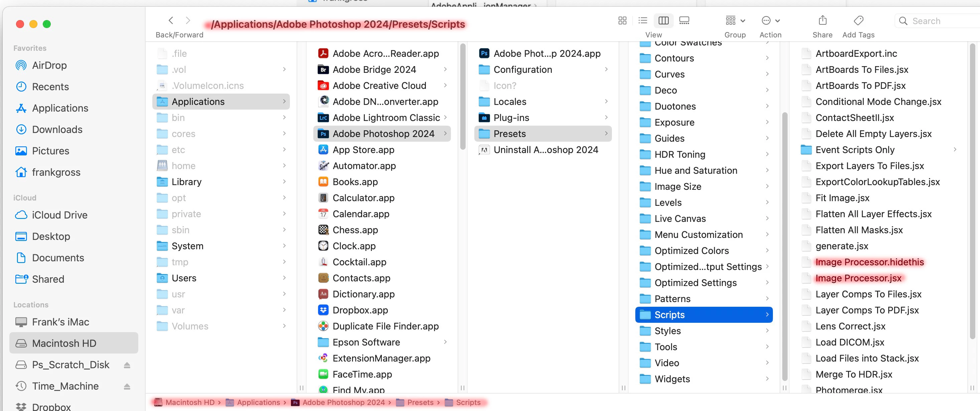This screenshot has width=980, height=411.
Task: Open AirDrop in the sidebar
Action: pos(49,65)
